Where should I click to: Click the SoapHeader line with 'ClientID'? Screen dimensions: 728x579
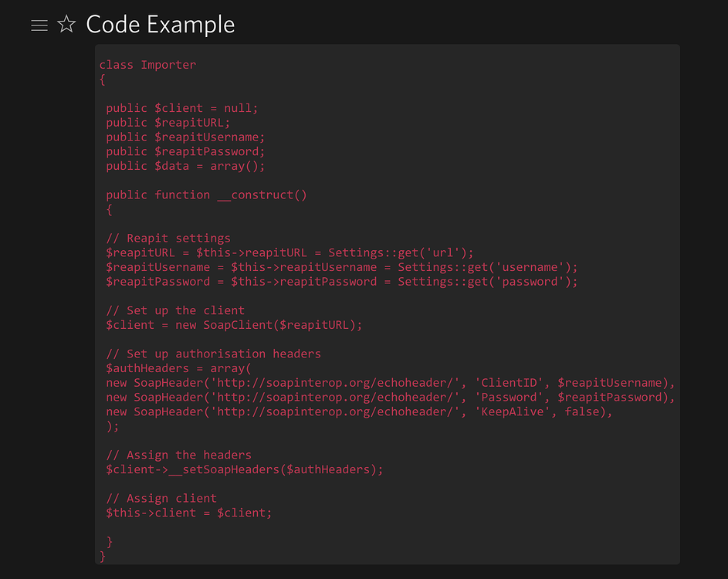point(390,383)
